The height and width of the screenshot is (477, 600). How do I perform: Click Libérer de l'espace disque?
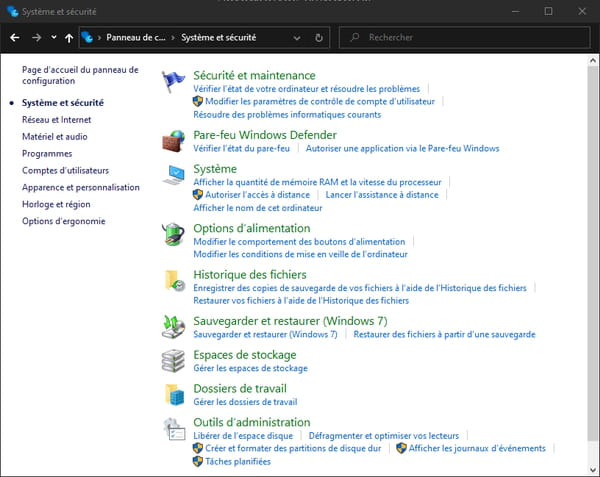(243, 435)
